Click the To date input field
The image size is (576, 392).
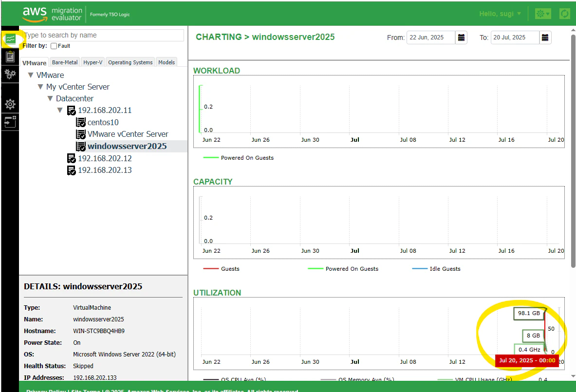click(515, 37)
